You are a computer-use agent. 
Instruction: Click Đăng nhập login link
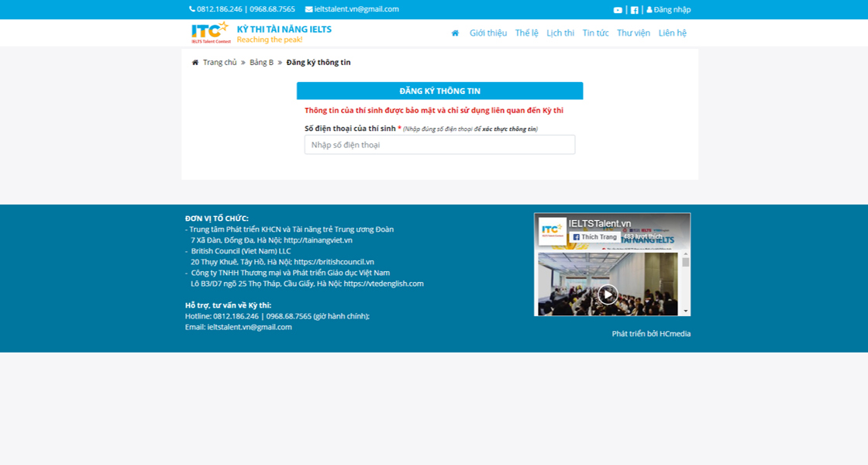pyautogui.click(x=669, y=10)
